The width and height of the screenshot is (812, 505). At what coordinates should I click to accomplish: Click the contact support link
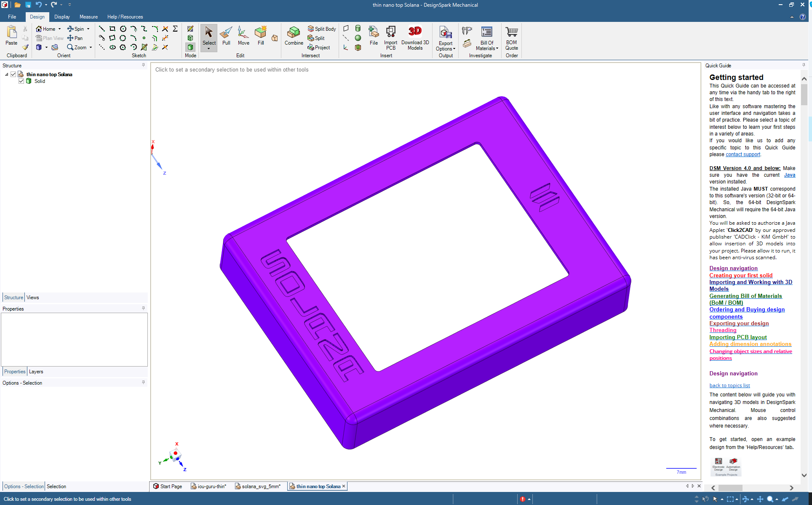pyautogui.click(x=743, y=154)
